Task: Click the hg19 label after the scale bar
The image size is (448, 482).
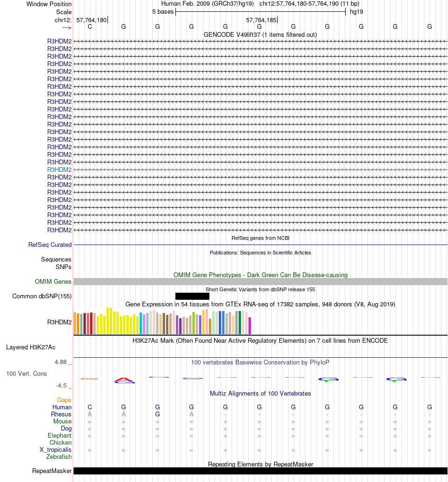Action: [x=357, y=12]
